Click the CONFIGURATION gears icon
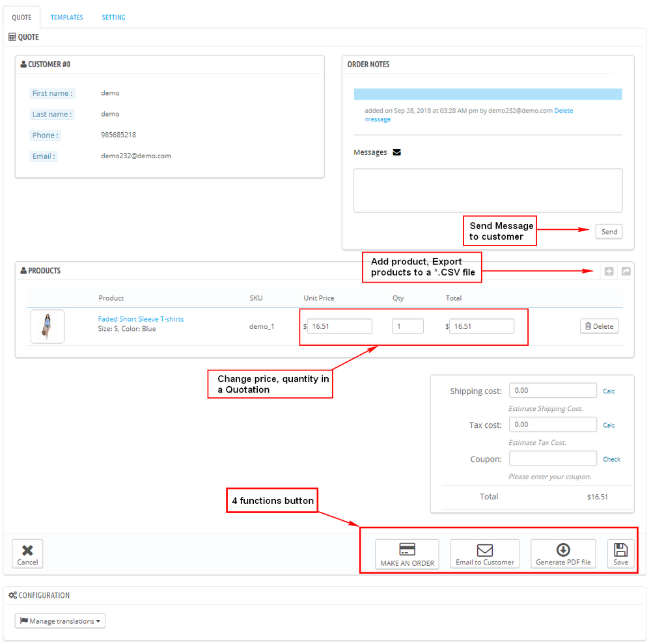Screen dimensions: 651x644 (x=13, y=595)
